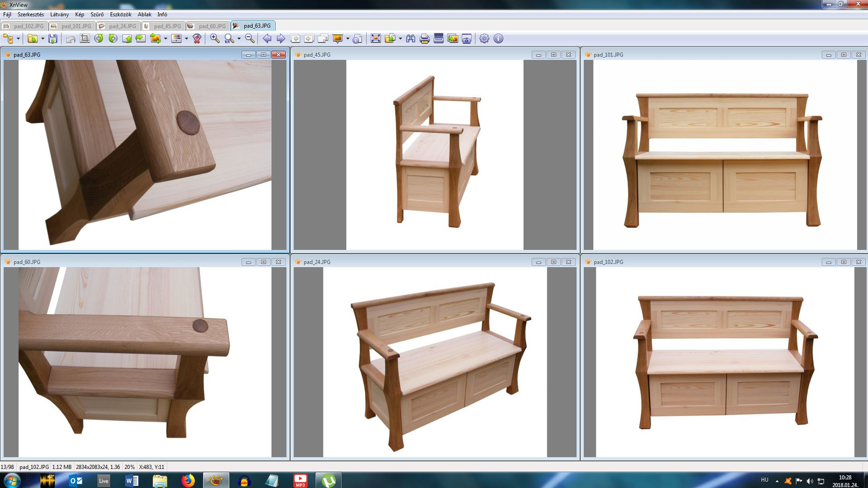The height and width of the screenshot is (488, 868).
Task: Select the Crop tool icon
Action: click(x=85, y=39)
